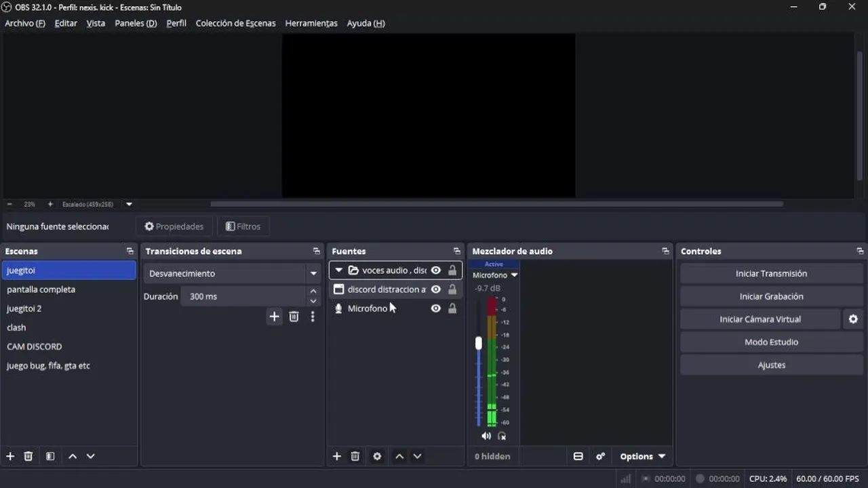Hide the Microfono source via eye icon

[436, 308]
